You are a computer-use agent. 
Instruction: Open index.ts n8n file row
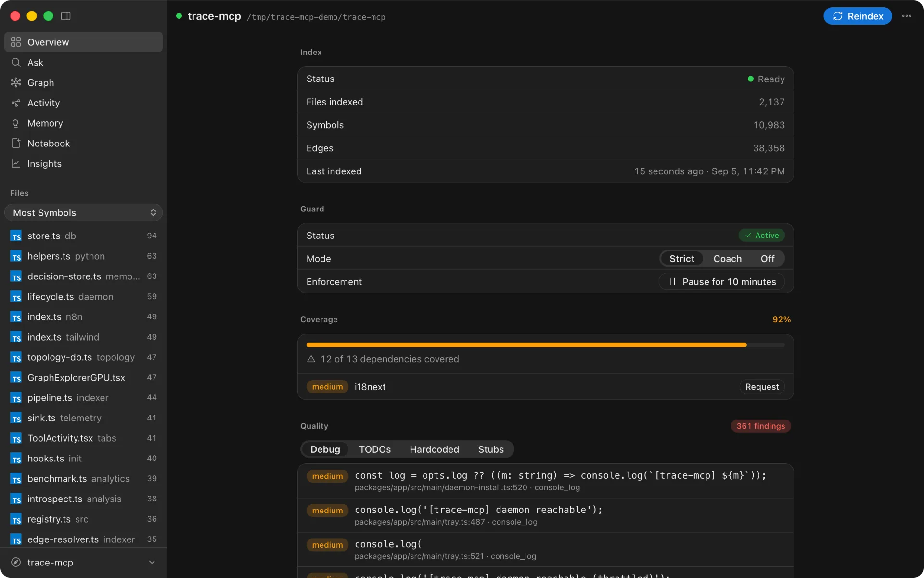tap(84, 317)
